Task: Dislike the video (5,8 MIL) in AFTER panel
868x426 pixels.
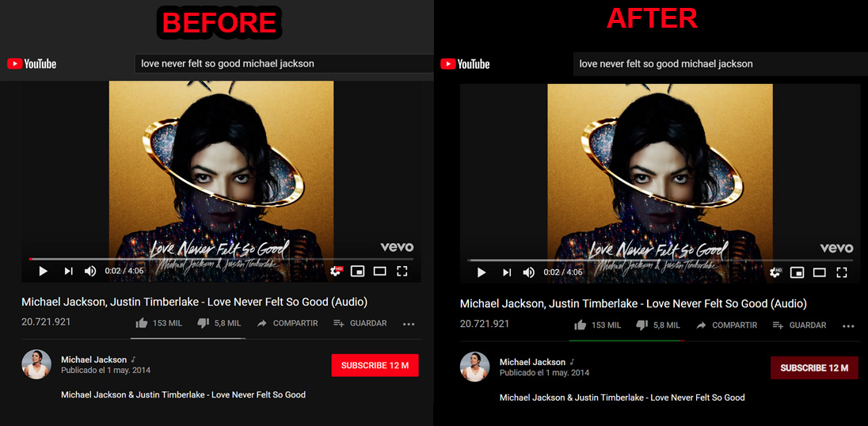Action: [657, 325]
